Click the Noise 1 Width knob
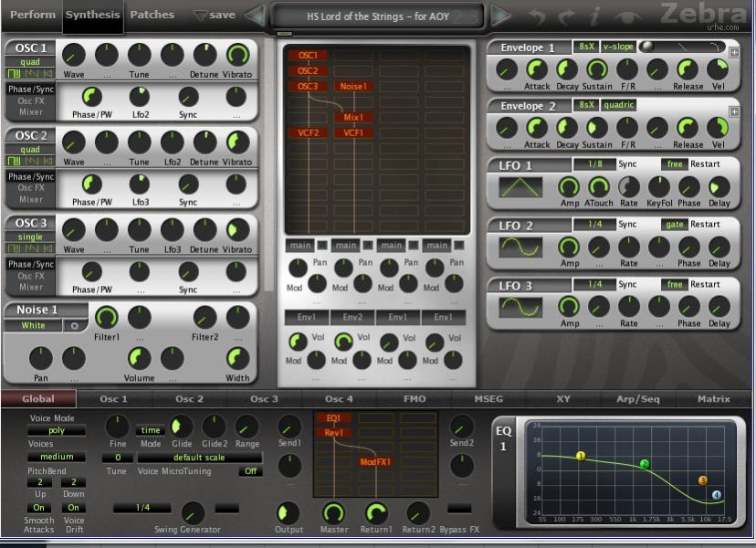The height and width of the screenshot is (548, 756). click(237, 358)
